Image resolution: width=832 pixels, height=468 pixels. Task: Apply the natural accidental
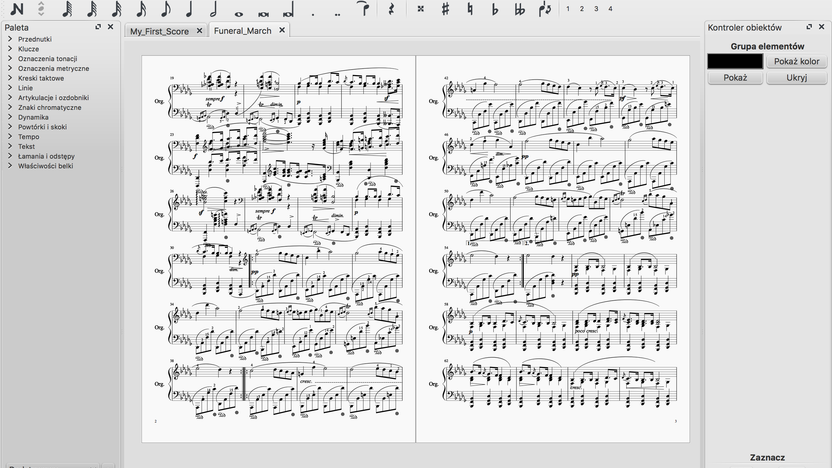(470, 8)
